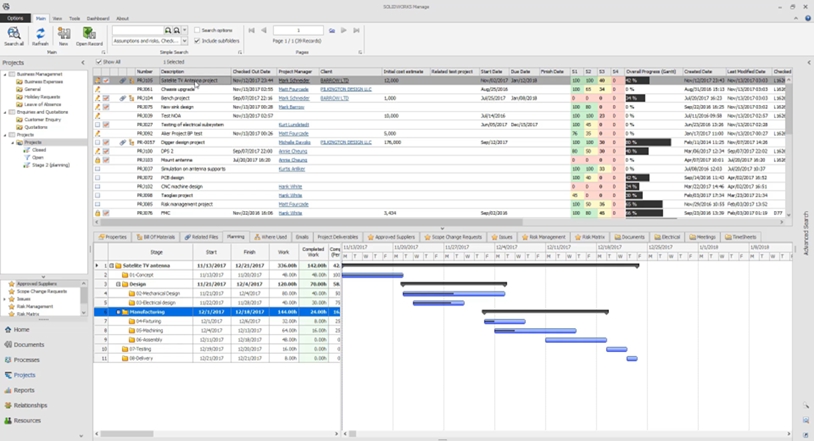
Task: Open Assumptions and risks field selector dropdown
Action: coord(184,41)
